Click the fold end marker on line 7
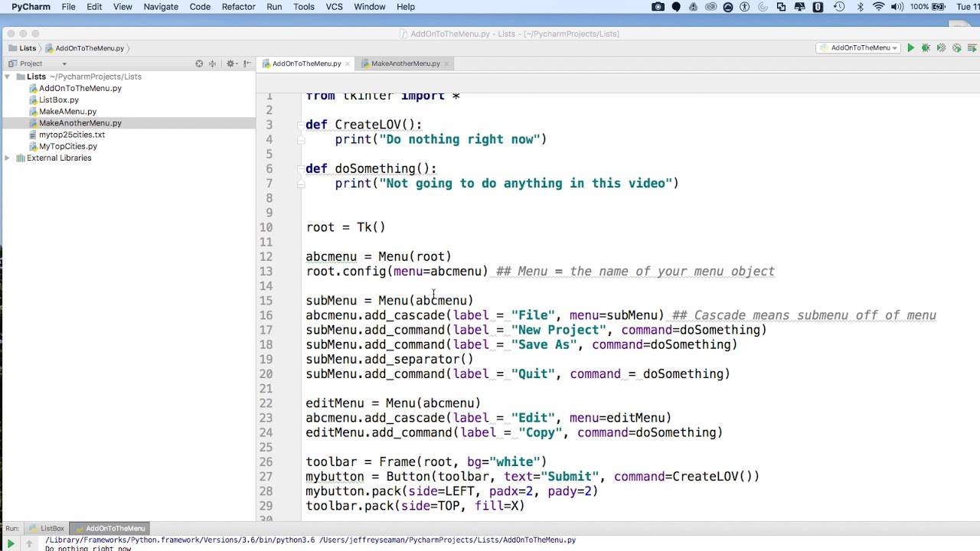The image size is (980, 551). coord(301,184)
